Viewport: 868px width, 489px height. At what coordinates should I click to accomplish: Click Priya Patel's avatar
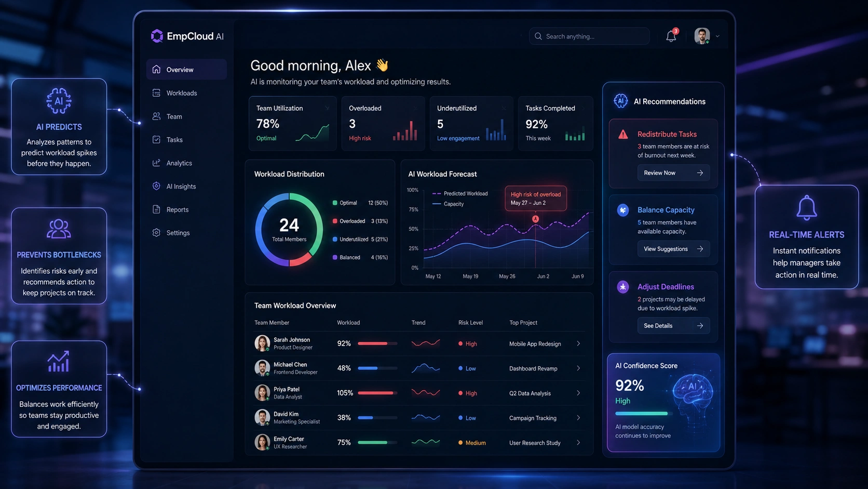click(262, 393)
